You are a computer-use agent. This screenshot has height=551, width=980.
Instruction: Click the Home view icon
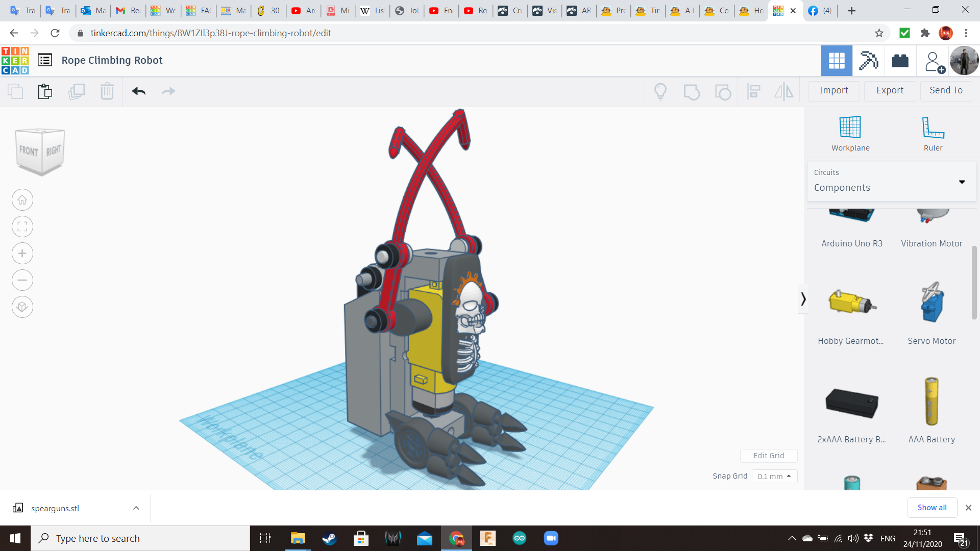point(22,199)
